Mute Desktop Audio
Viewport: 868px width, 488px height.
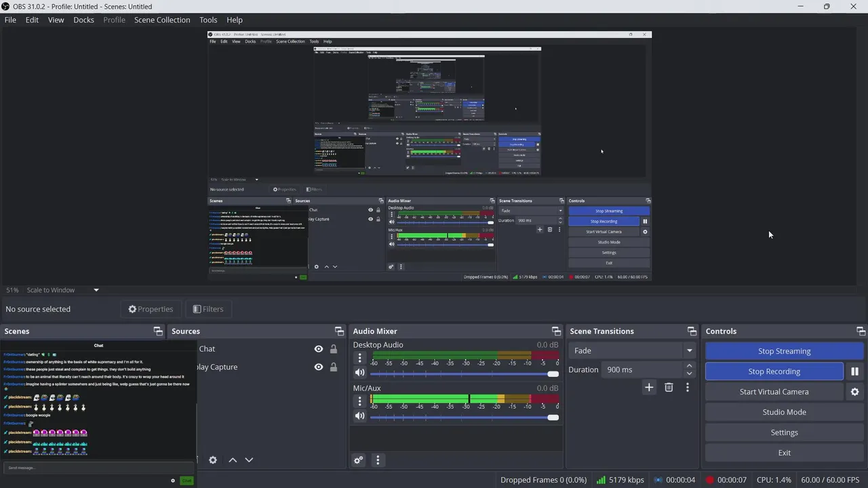[x=360, y=373]
